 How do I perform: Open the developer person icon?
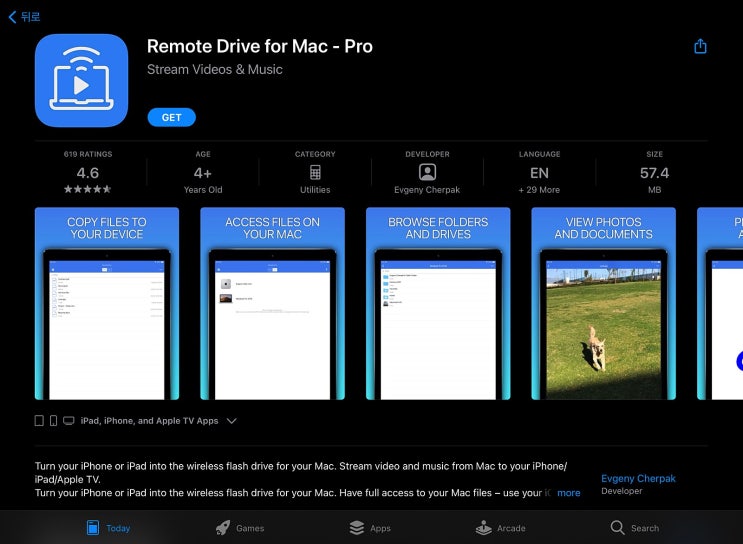427,172
